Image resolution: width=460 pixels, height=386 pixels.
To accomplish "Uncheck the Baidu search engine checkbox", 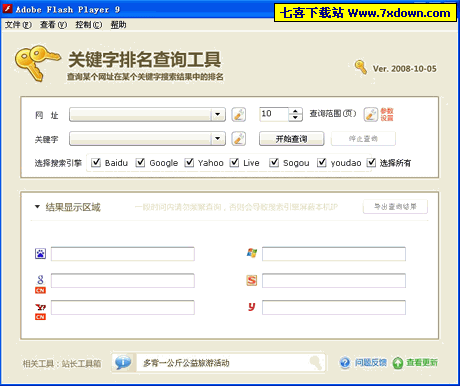I will pyautogui.click(x=96, y=162).
